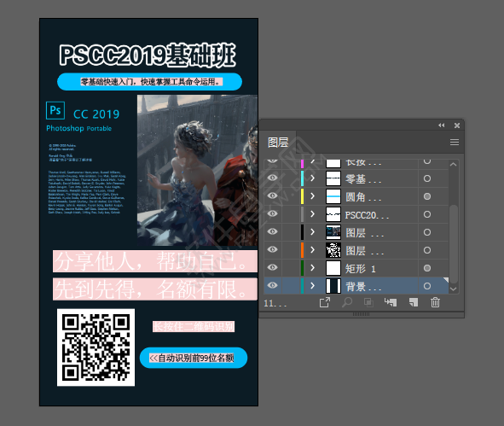
Task: Select the PSCC20 layer by its name
Action: pyautogui.click(x=367, y=215)
